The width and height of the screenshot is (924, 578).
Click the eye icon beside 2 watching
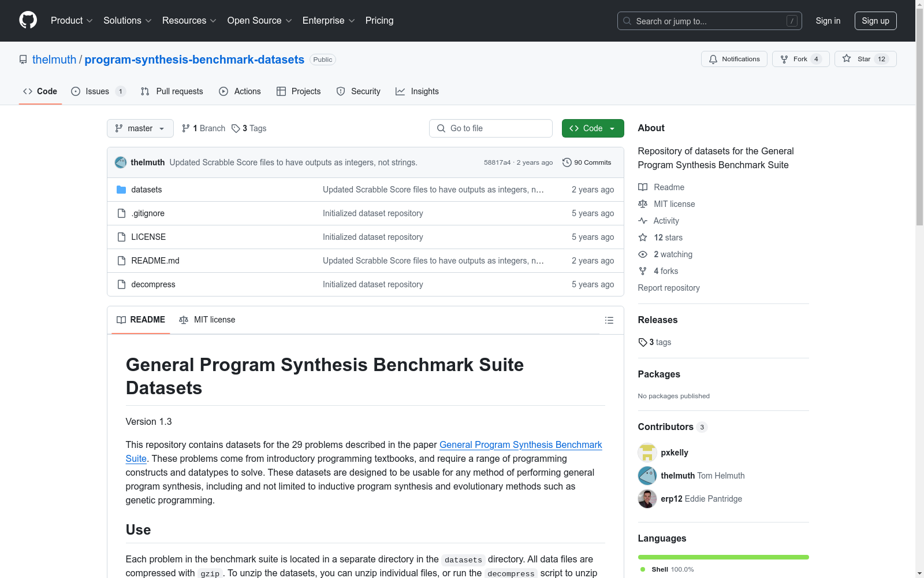[x=643, y=254]
